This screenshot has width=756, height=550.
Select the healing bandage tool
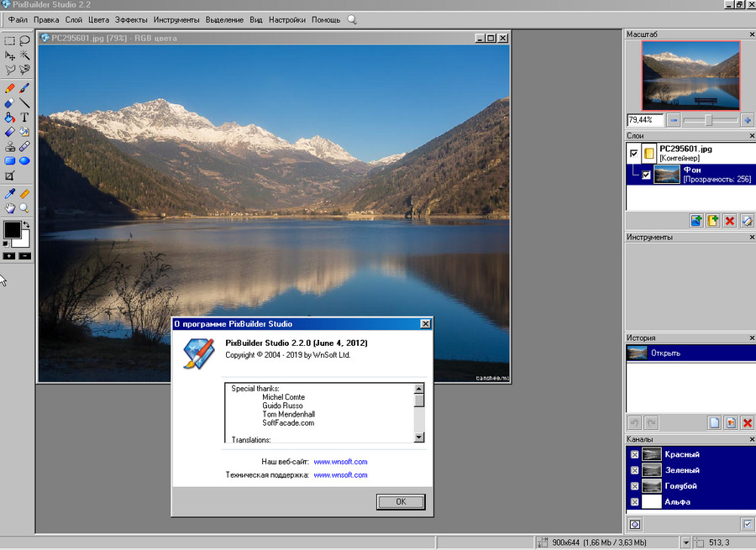[x=24, y=146]
